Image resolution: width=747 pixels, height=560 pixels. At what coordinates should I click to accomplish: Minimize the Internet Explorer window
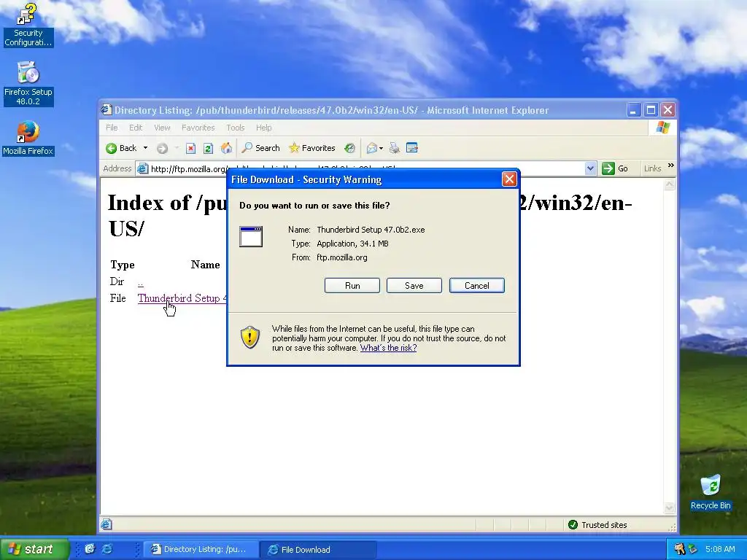(x=633, y=110)
